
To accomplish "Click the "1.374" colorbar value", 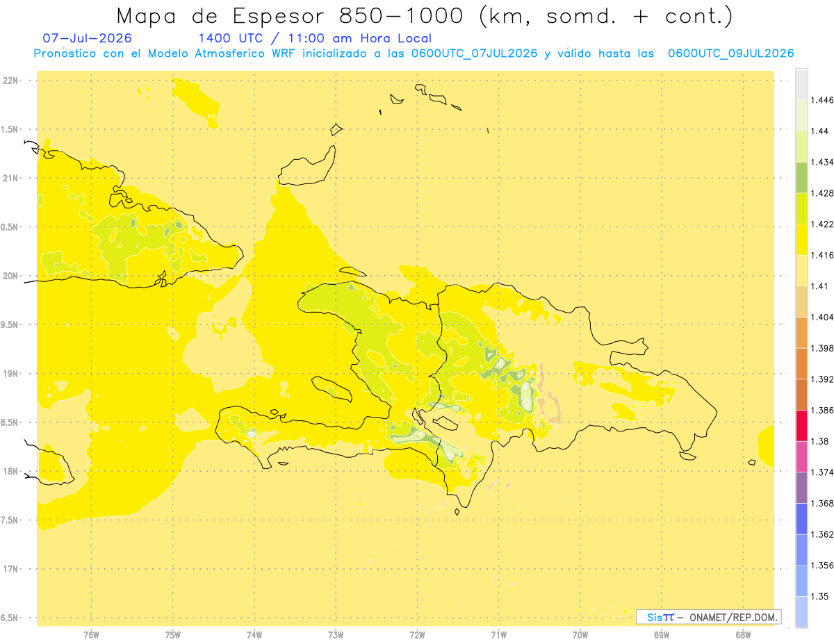I will 824,472.
